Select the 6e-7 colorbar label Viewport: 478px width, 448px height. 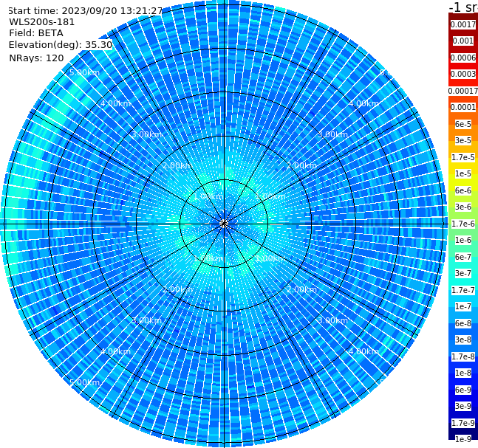pos(463,257)
